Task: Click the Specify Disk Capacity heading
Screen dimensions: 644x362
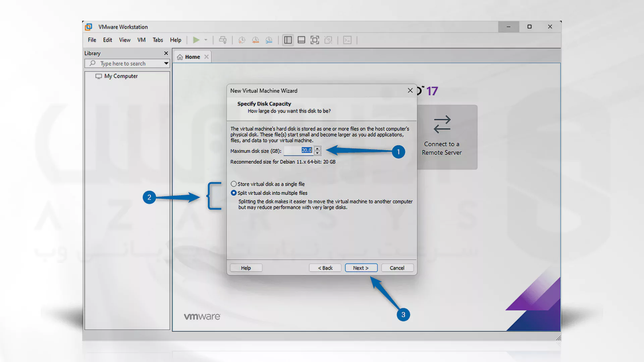Action: tap(264, 104)
